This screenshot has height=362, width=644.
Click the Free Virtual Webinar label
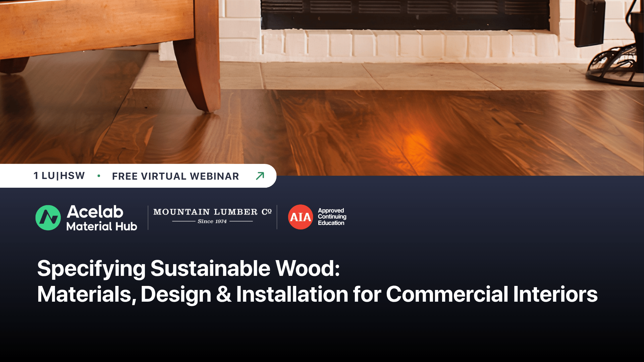(175, 176)
